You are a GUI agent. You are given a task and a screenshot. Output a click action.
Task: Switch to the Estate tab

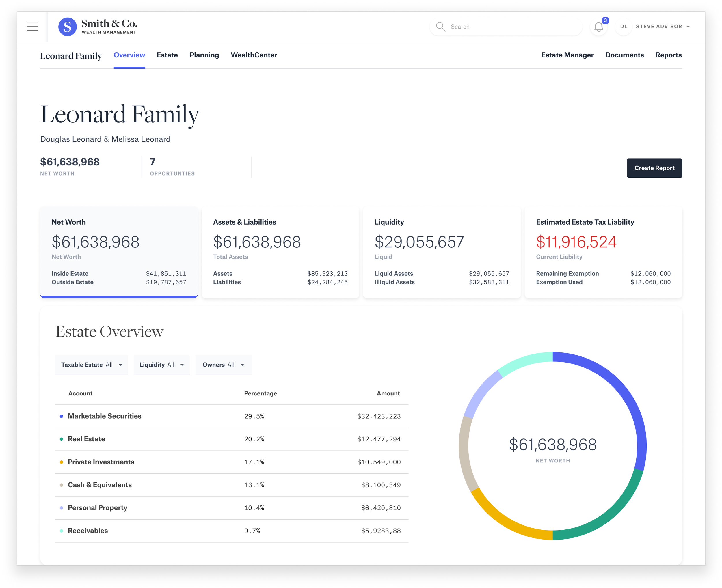167,55
